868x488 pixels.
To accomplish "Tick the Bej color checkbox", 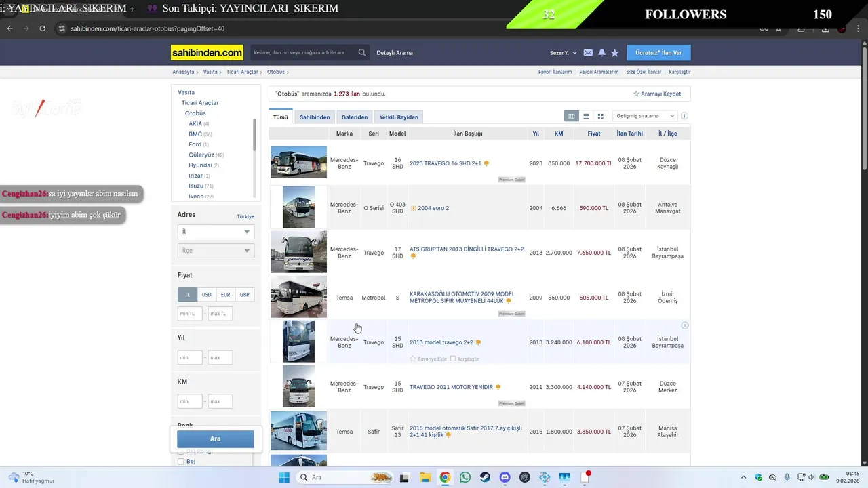I will 180,462.
